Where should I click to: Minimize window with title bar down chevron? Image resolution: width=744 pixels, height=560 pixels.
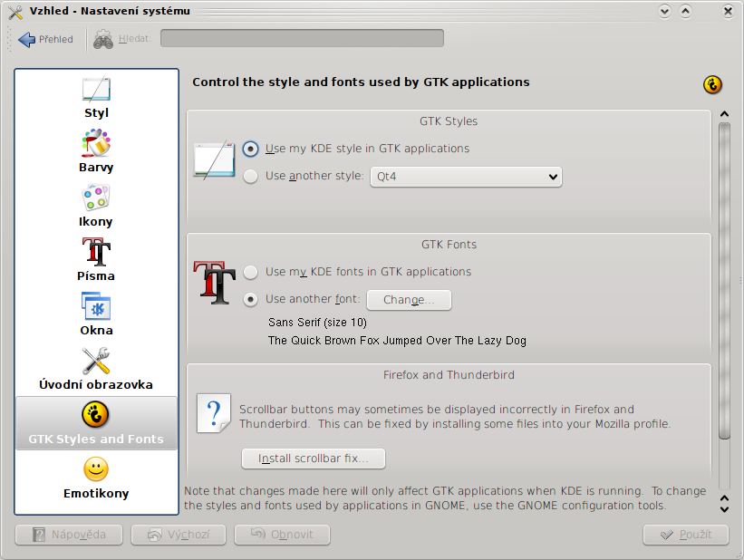click(x=665, y=12)
